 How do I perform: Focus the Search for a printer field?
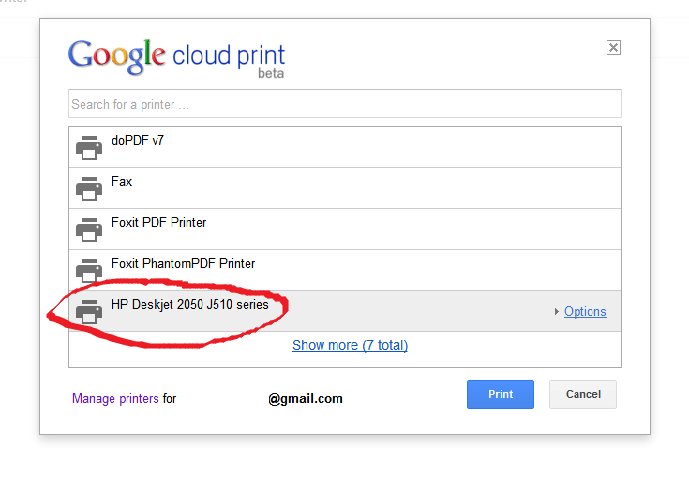tap(344, 104)
